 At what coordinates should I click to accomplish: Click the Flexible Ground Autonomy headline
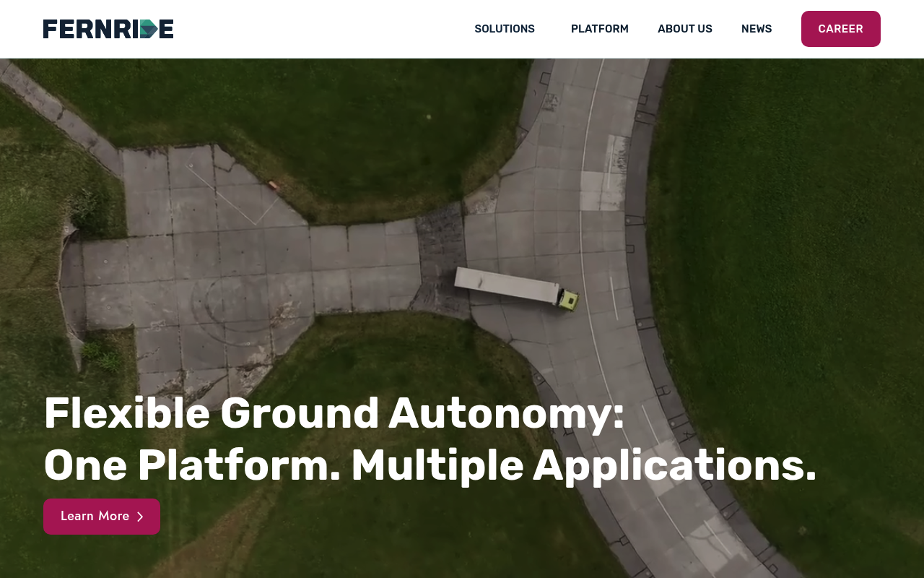coord(430,439)
